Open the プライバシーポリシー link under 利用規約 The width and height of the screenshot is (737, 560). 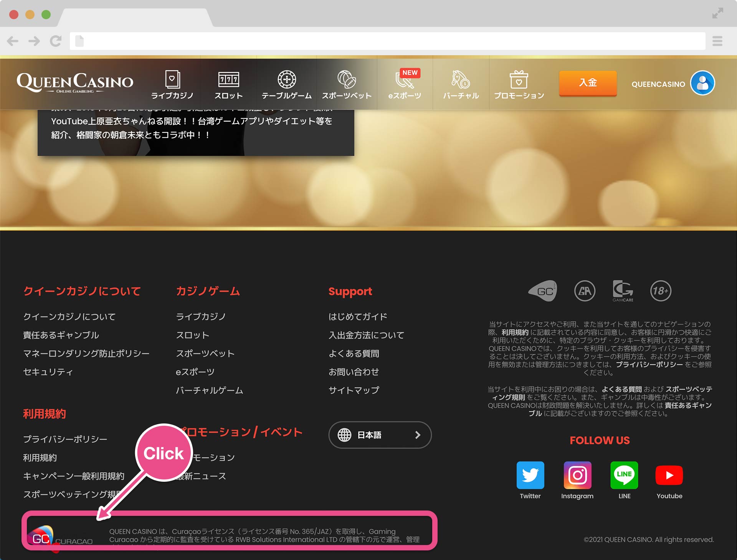click(65, 439)
